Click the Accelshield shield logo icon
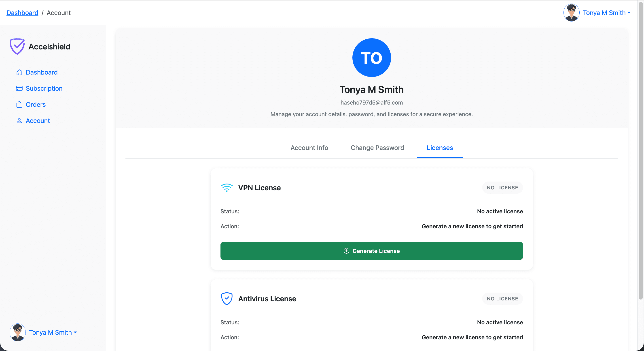This screenshot has width=644, height=351. [x=17, y=46]
